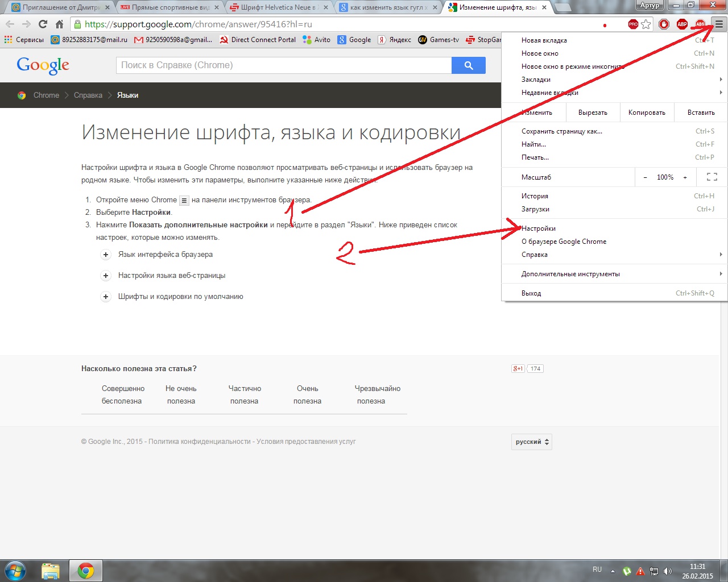Bookmark this page with the star icon
This screenshot has width=728, height=582.
click(x=646, y=24)
